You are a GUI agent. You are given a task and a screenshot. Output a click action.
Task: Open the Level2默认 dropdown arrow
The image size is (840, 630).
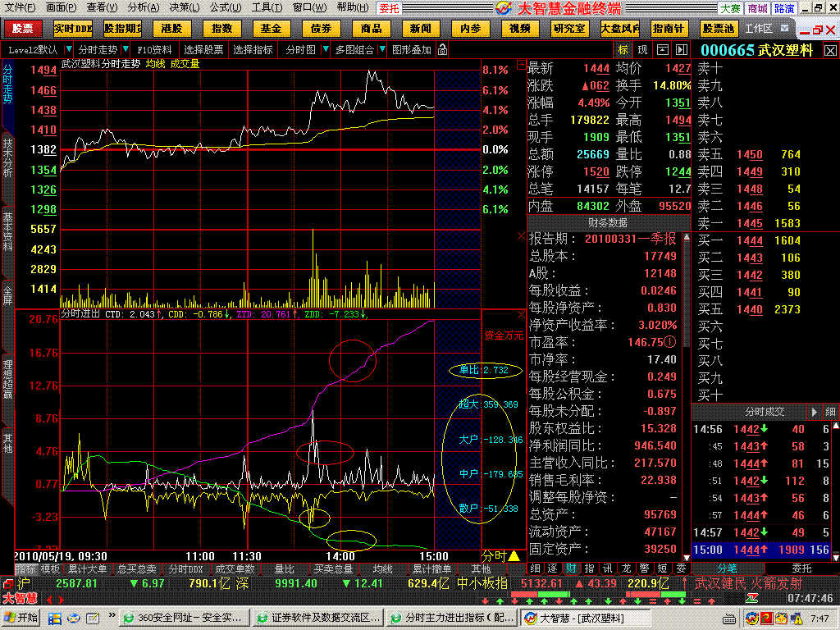pyautogui.click(x=69, y=50)
